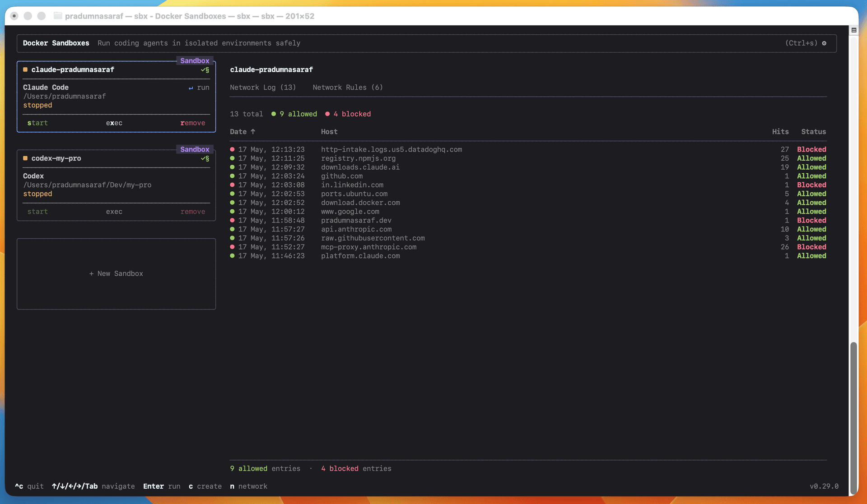The width and height of the screenshot is (867, 504).
Task: Click the n network shortcut hint
Action: click(x=248, y=486)
